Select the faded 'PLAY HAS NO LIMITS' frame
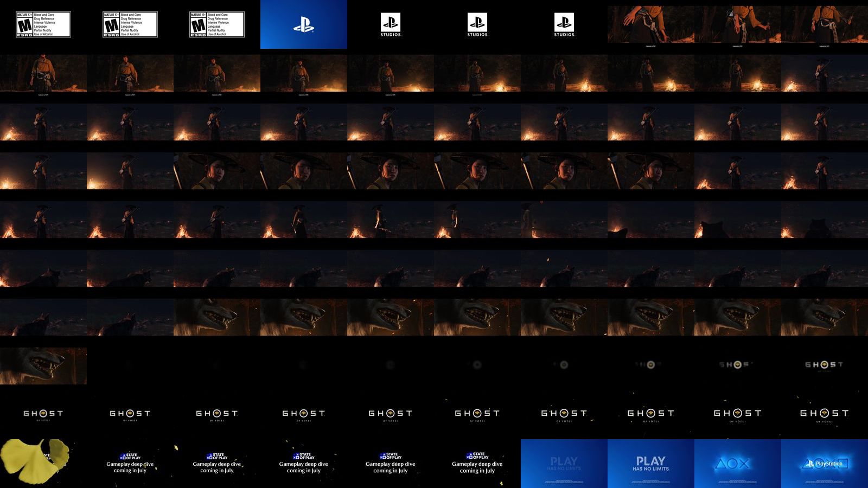Viewport: 868px width, 488px height. 564,464
